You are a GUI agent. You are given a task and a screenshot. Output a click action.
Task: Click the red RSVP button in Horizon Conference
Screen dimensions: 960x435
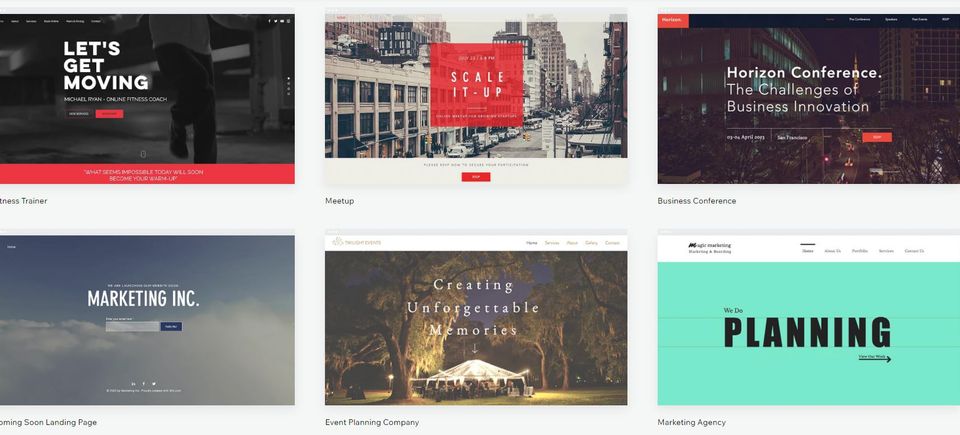pyautogui.click(x=877, y=137)
